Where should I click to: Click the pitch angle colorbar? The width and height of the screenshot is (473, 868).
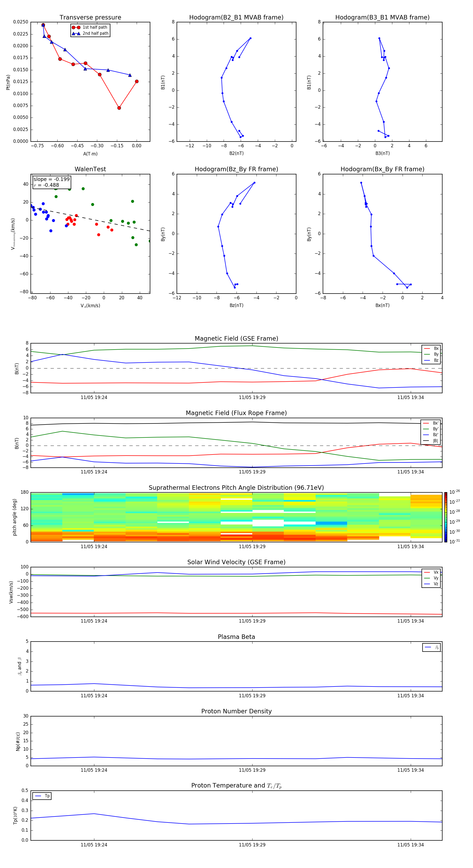[446, 517]
